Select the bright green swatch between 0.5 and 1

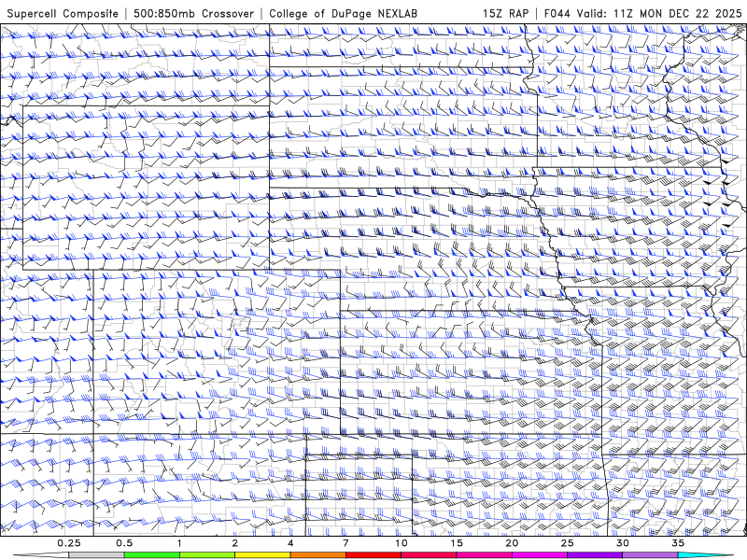coord(152,555)
